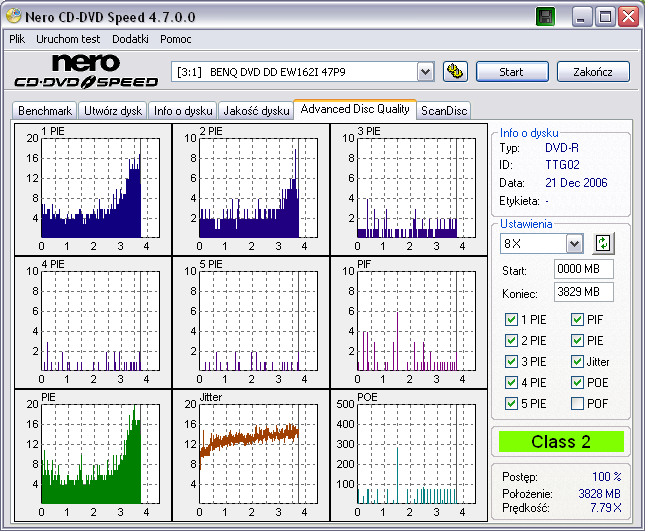
Task: Click the green floppy disk save icon
Action: click(x=545, y=17)
